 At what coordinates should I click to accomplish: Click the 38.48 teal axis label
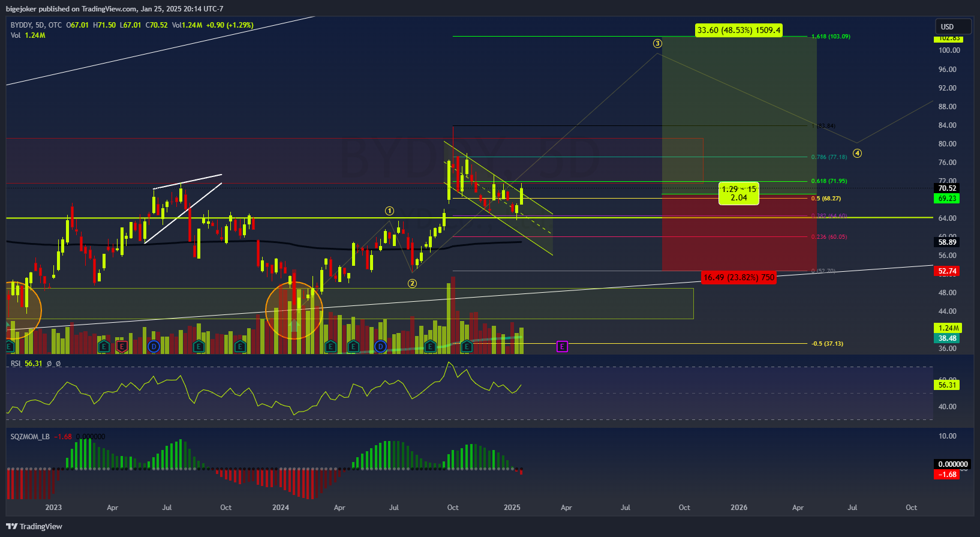tap(947, 338)
